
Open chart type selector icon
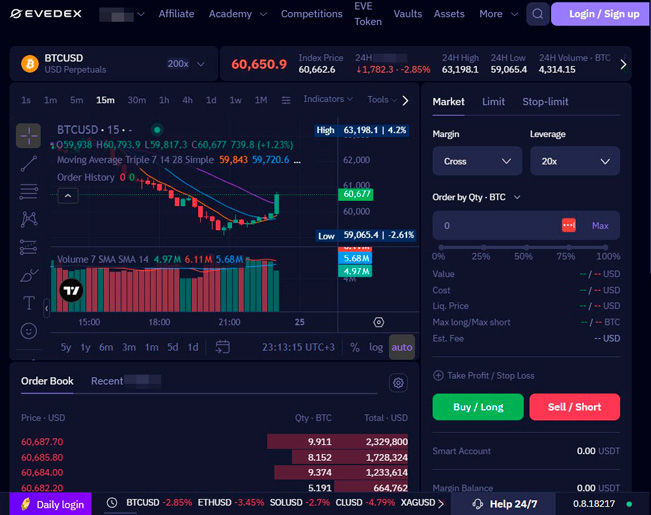point(286,100)
